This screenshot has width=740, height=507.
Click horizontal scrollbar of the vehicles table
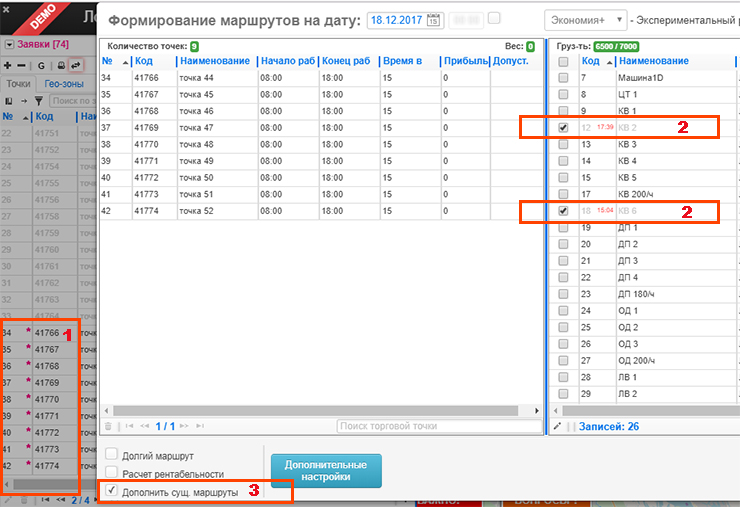point(651,411)
